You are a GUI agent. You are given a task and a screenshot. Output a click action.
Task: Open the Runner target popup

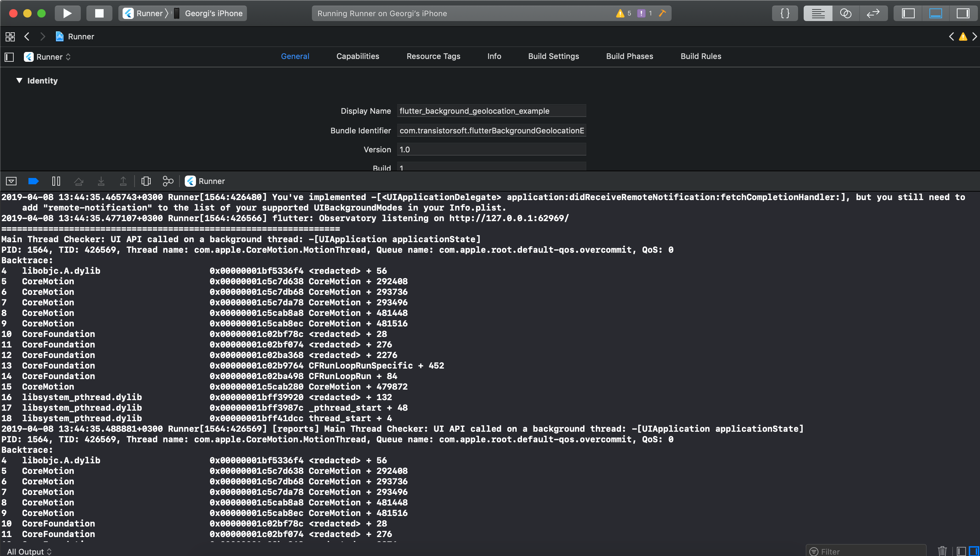pos(47,57)
